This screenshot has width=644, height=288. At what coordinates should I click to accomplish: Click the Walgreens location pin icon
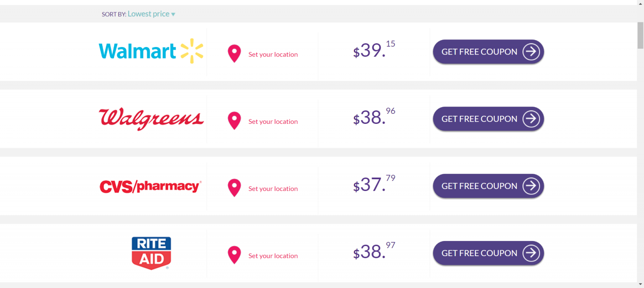click(x=234, y=121)
